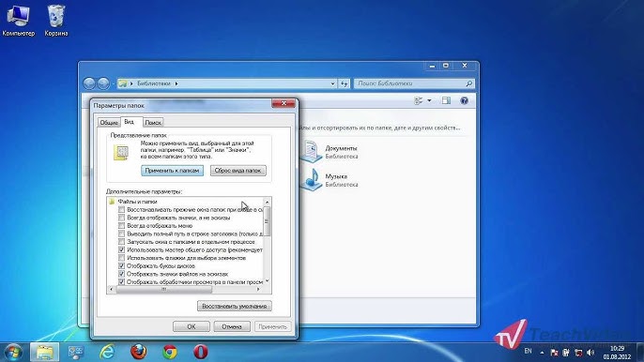Uncheck Отображать обработчики просмотра checkbox
644x362 pixels.
tap(122, 282)
